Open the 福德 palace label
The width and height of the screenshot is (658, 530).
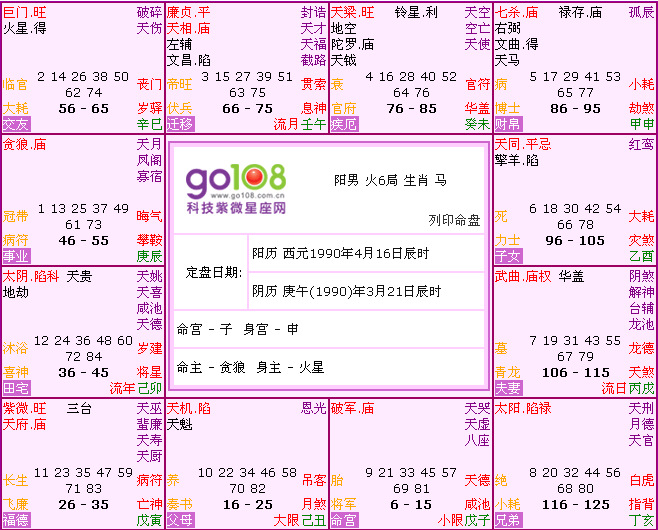click(x=16, y=520)
